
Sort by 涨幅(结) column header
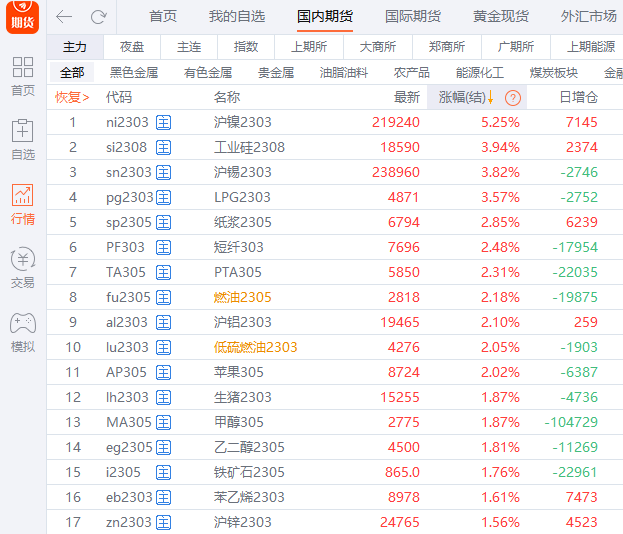tap(464, 97)
